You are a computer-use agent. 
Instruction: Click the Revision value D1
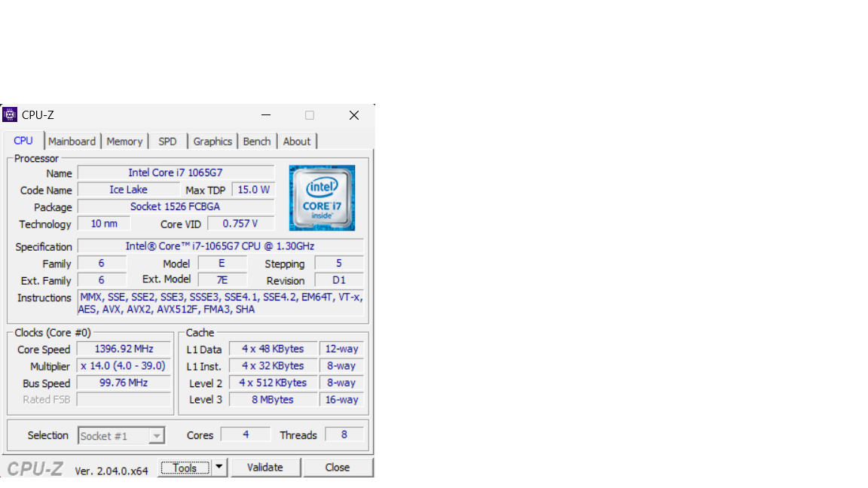pos(339,280)
